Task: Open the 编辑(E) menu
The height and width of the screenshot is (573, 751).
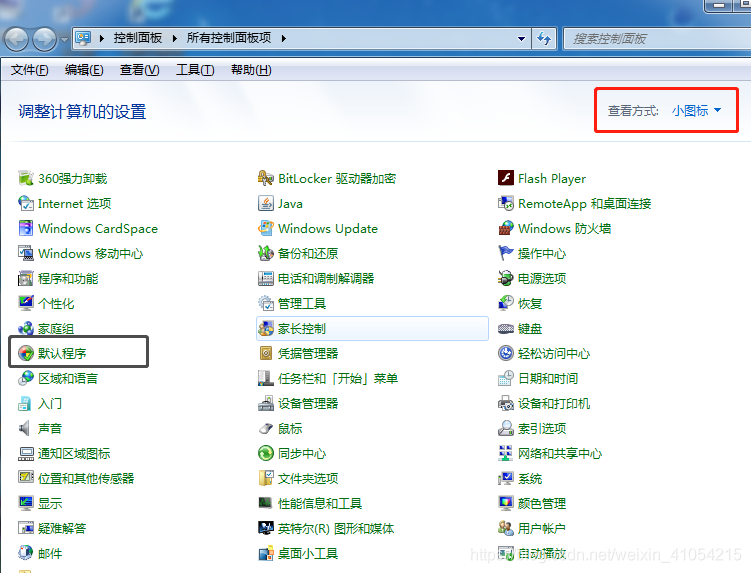Action: pyautogui.click(x=84, y=70)
